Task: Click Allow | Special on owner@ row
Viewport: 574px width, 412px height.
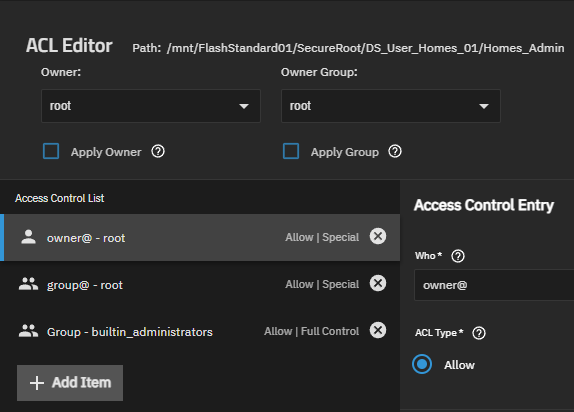Action: pos(322,237)
